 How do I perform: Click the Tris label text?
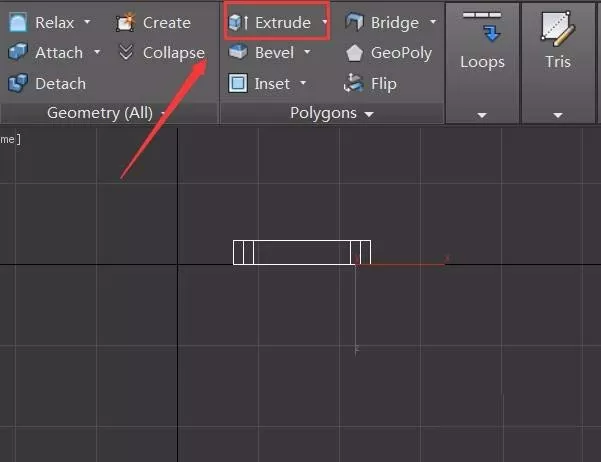[x=558, y=62]
